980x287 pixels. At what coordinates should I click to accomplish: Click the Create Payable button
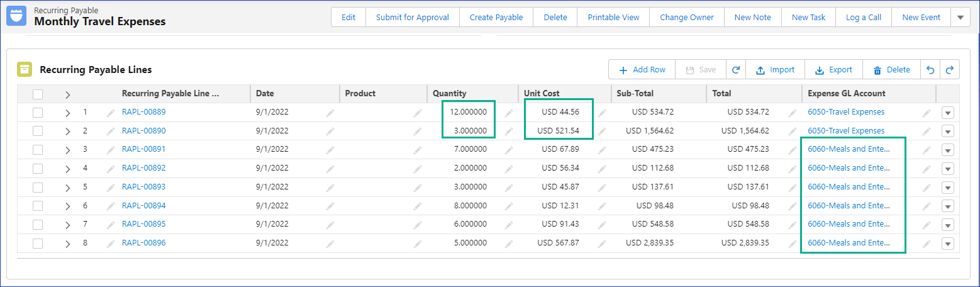(x=496, y=18)
